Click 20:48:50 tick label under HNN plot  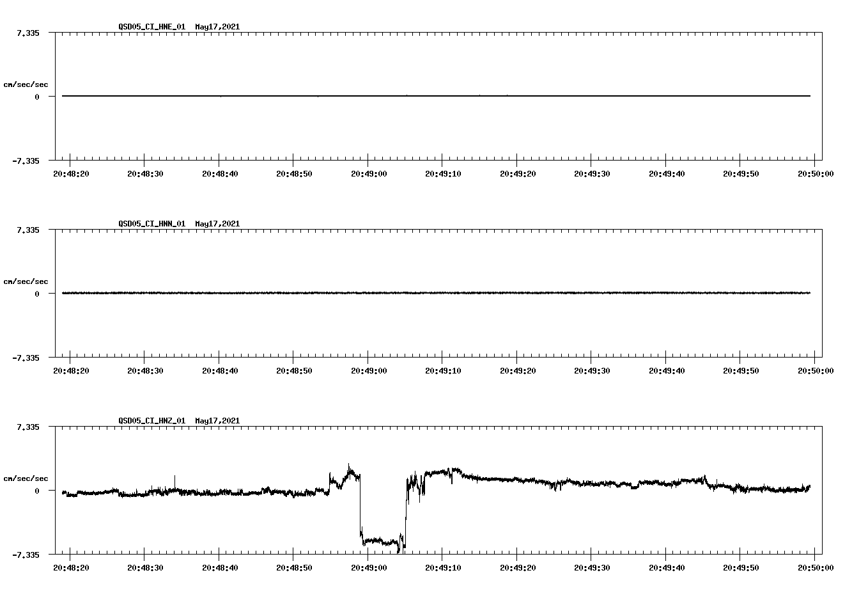point(294,370)
